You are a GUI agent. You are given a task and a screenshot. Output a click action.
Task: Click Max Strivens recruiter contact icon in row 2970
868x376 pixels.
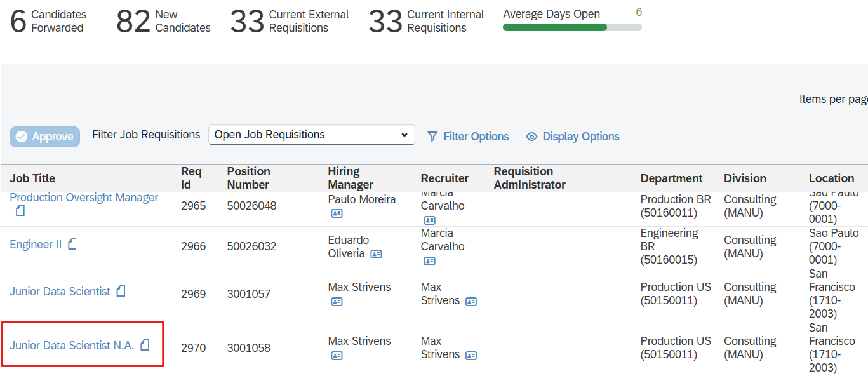pyautogui.click(x=471, y=355)
